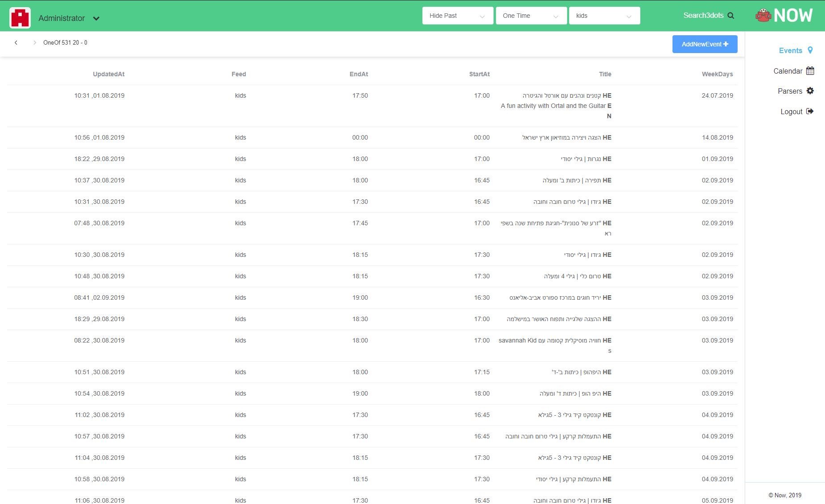Go to previous page arrow
825x504 pixels.
pos(16,42)
